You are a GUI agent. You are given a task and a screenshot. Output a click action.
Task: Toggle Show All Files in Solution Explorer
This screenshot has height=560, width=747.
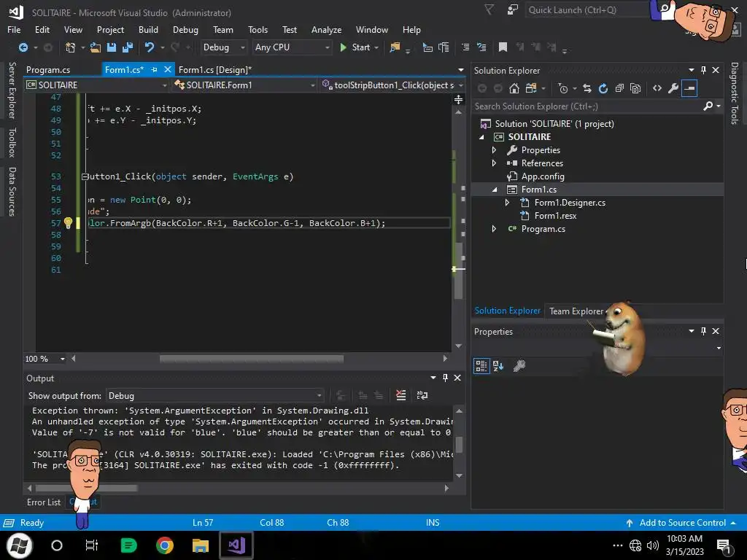635,88
